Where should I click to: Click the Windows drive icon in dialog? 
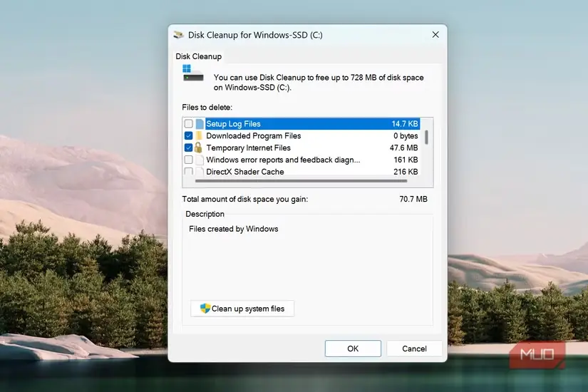click(x=192, y=73)
